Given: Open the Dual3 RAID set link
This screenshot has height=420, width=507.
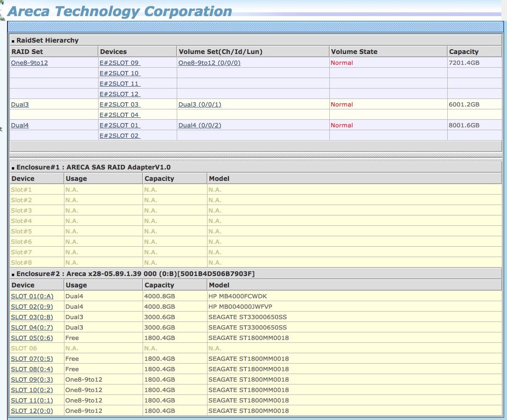Looking at the screenshot, I should (20, 104).
